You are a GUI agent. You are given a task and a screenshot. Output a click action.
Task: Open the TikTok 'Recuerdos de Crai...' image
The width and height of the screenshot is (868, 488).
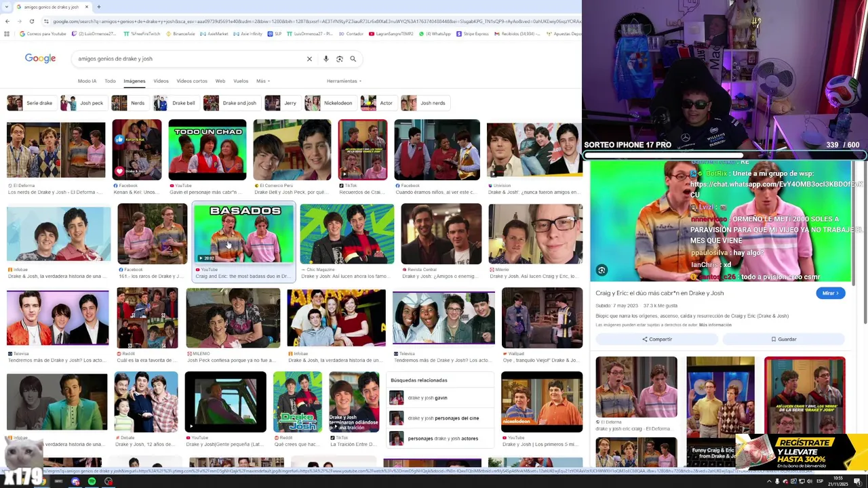coord(363,150)
